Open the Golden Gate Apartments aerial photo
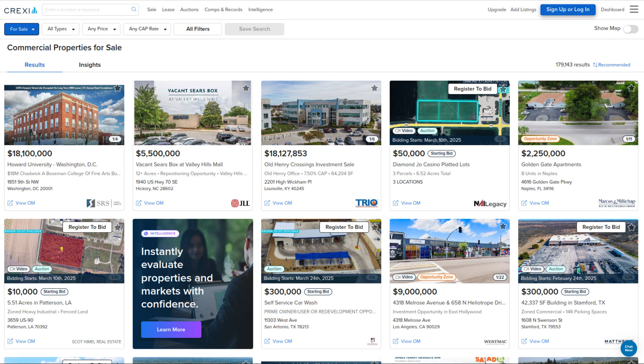The height and width of the screenshot is (364, 644). pyautogui.click(x=578, y=113)
